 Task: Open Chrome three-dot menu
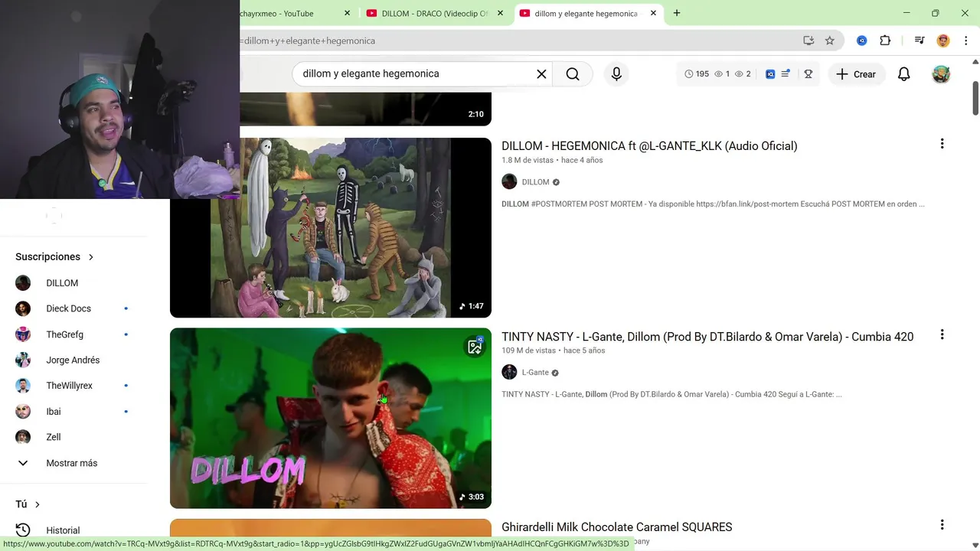point(965,41)
